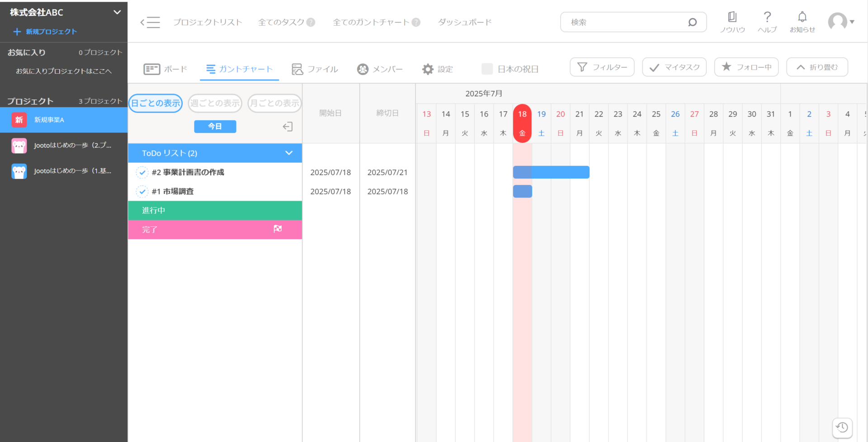The width and height of the screenshot is (868, 442).
Task: Open the ファイル tab
Action: tap(315, 69)
